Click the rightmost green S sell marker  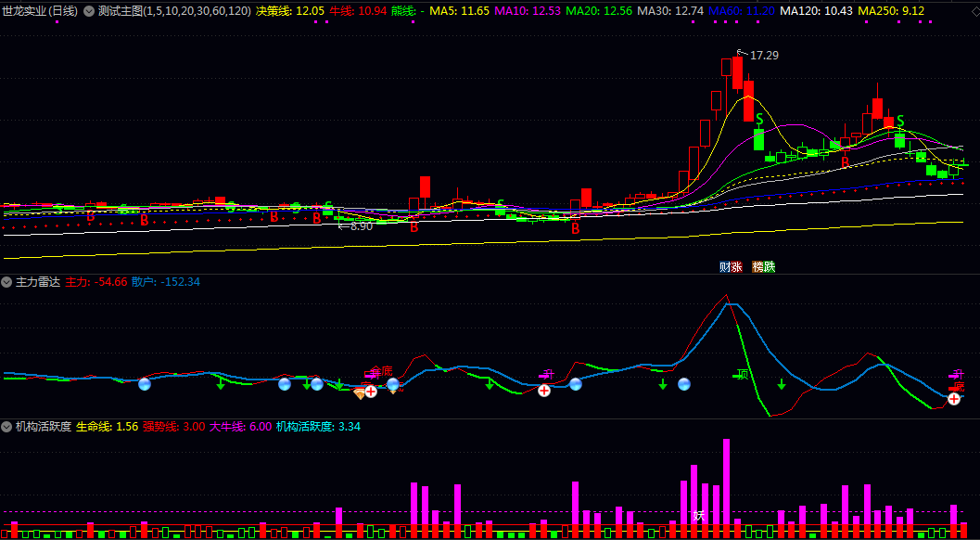point(900,120)
